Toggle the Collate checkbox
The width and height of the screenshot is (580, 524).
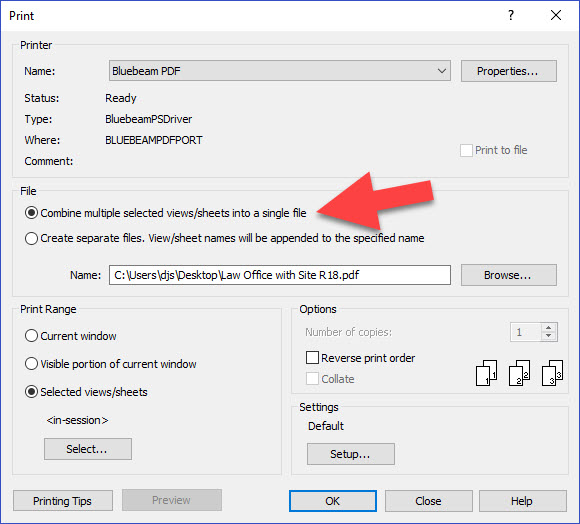pyautogui.click(x=313, y=379)
